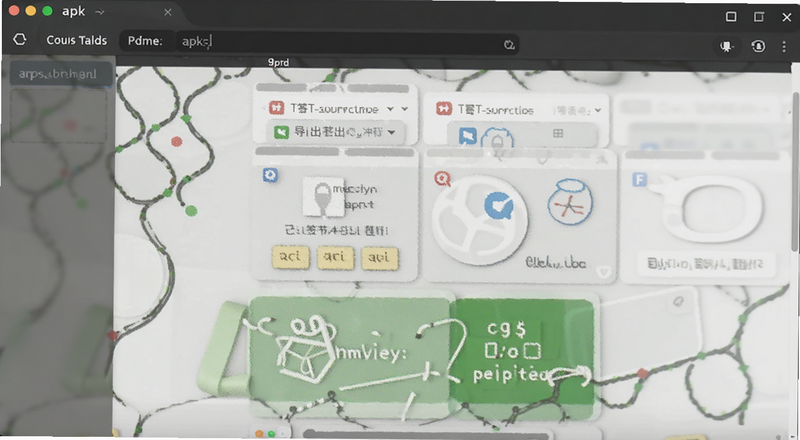The image size is (800, 440).
Task: Expand the small triangle at the wheel card corner
Action: point(604,272)
